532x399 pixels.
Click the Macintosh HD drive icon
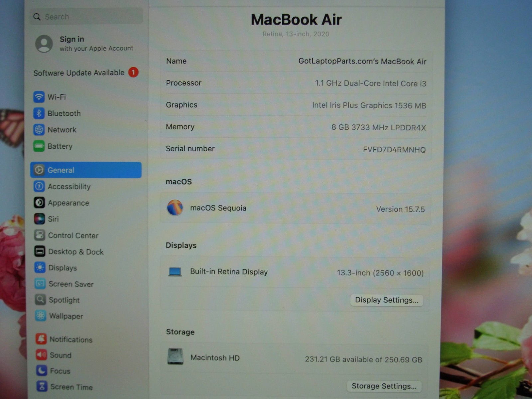pos(175,356)
